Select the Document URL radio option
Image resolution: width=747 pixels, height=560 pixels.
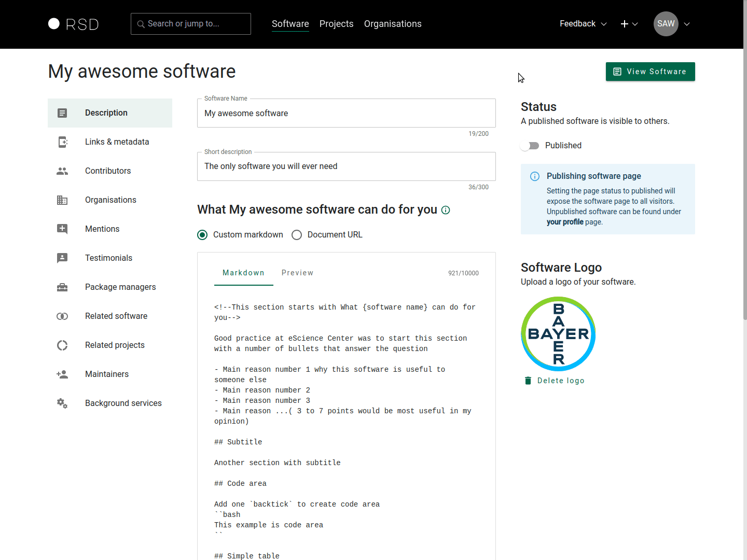(x=297, y=235)
